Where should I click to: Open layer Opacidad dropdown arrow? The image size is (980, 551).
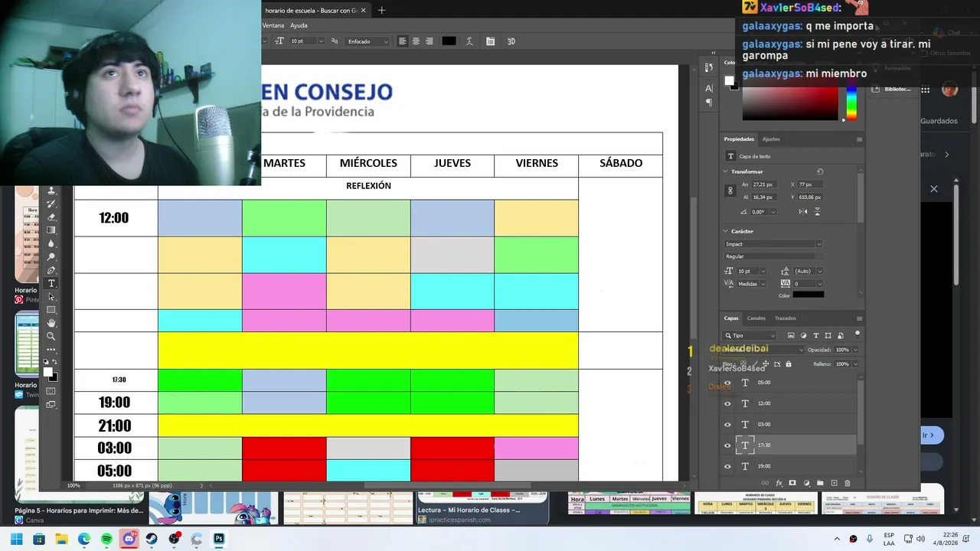[x=854, y=350]
